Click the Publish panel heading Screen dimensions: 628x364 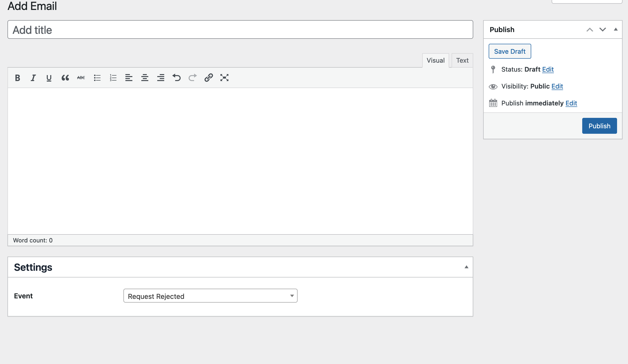pos(502,30)
